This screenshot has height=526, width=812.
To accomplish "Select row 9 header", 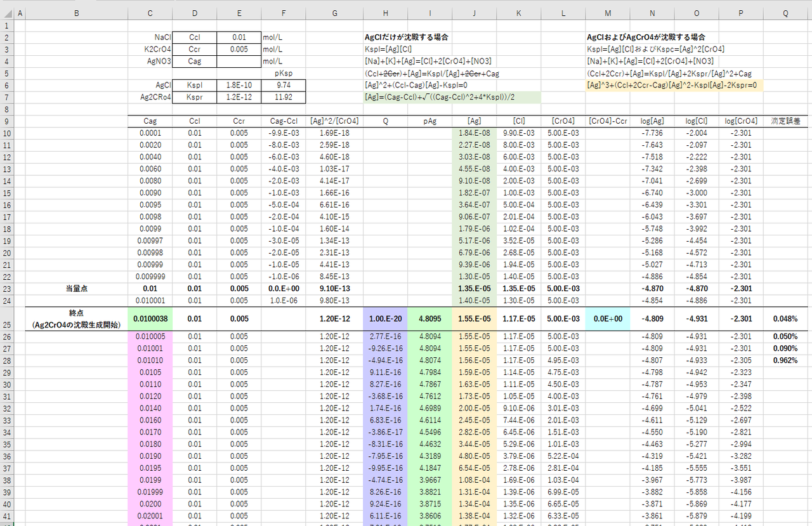I will [x=6, y=121].
